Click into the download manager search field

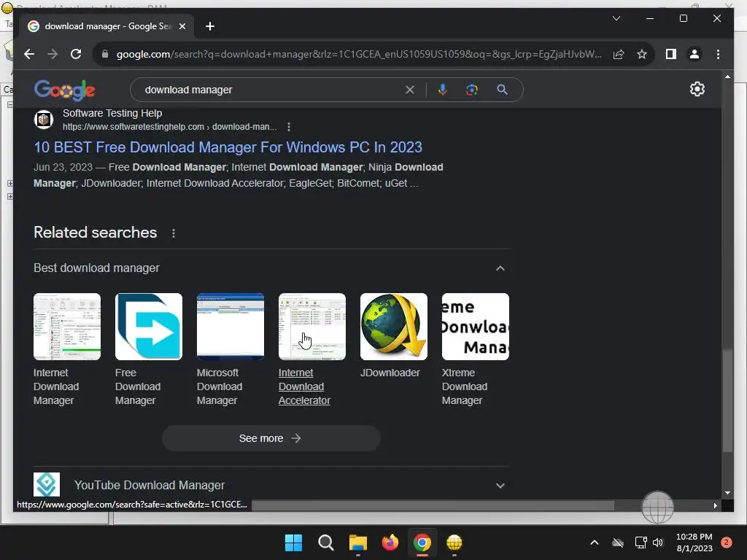coord(271,90)
